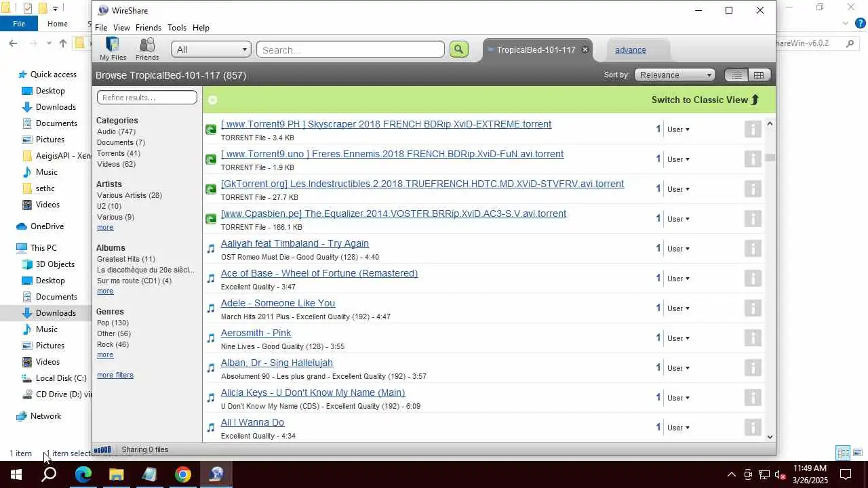Show info for Alicia Keys track

(753, 397)
